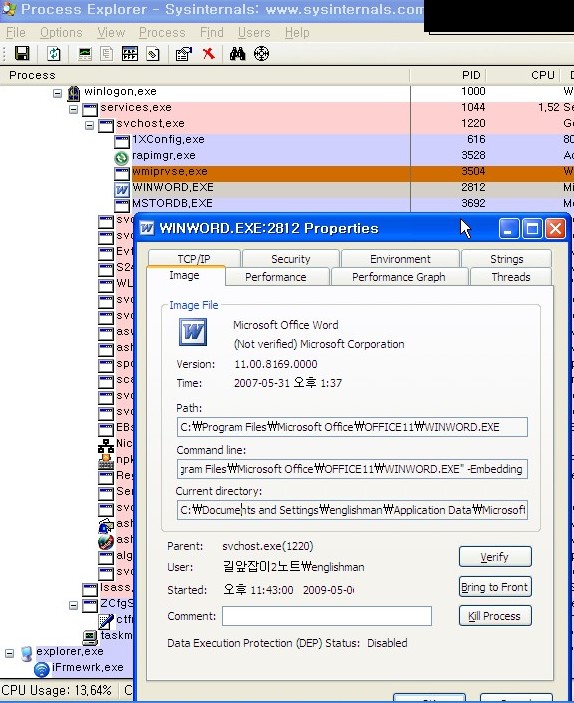This screenshot has height=703, width=574.
Task: Click the Kill Process button
Action: pyautogui.click(x=495, y=616)
